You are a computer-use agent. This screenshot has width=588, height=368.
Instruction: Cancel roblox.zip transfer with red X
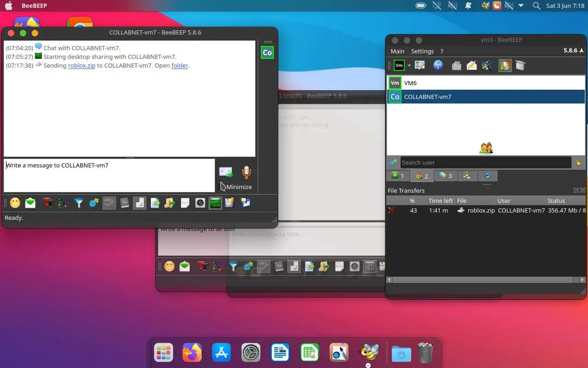[x=391, y=210]
